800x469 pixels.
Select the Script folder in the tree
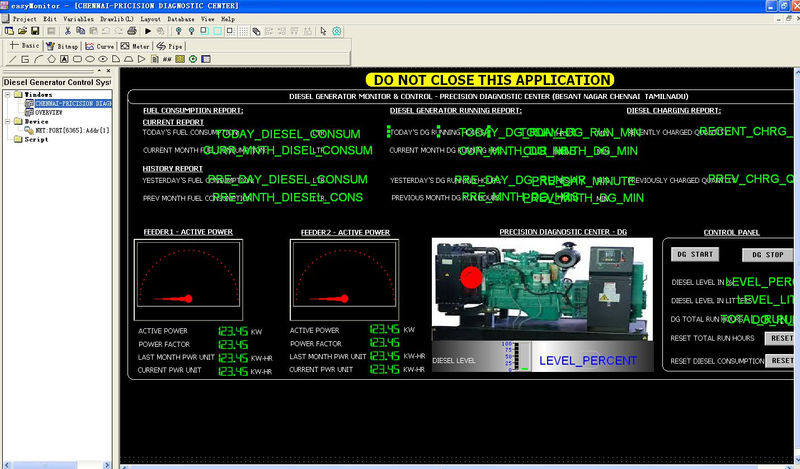(x=36, y=139)
